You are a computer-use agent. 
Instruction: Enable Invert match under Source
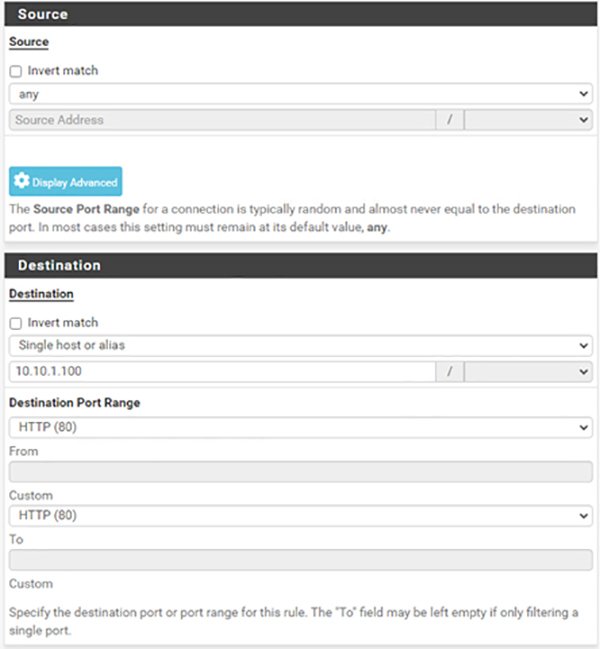(15, 72)
